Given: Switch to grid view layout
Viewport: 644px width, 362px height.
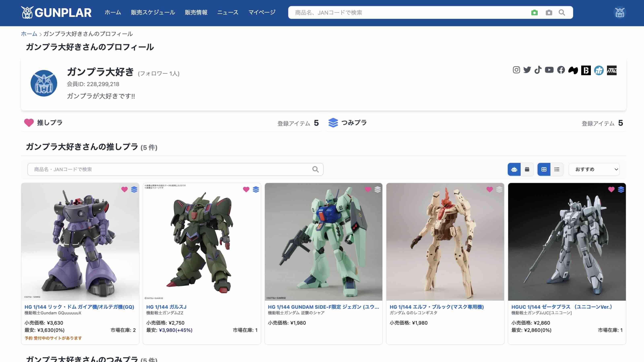Looking at the screenshot, I should pos(544,169).
